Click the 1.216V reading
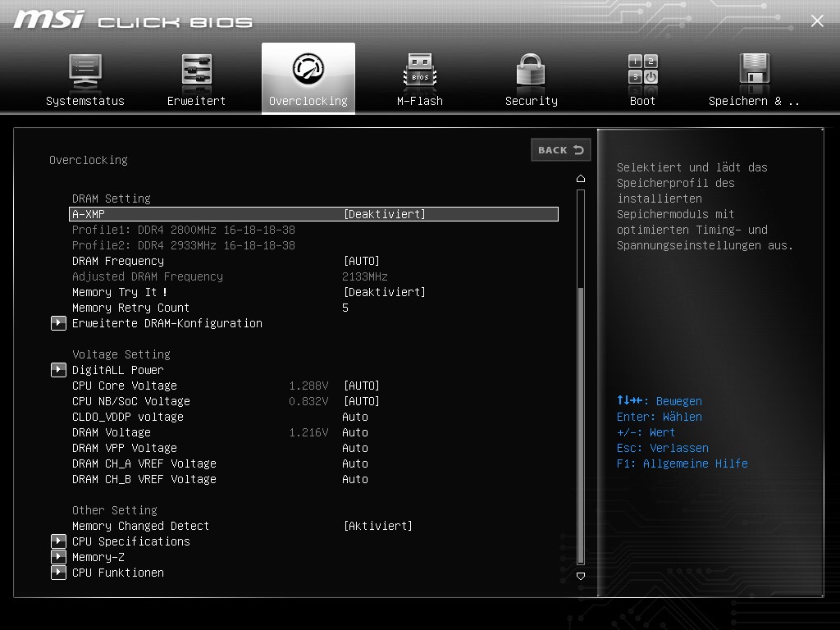 coord(308,432)
